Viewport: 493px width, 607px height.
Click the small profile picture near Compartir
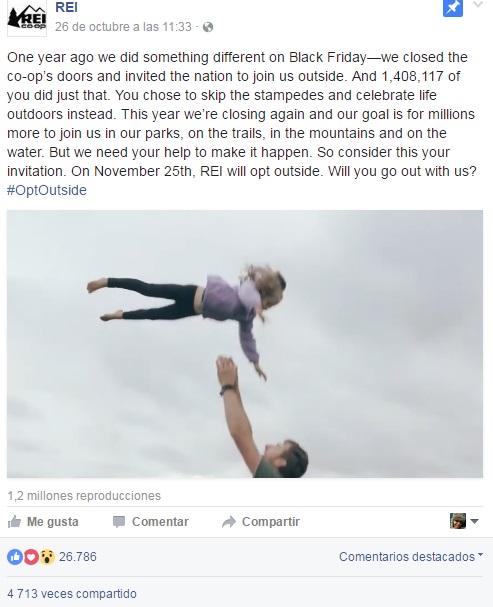(x=458, y=521)
